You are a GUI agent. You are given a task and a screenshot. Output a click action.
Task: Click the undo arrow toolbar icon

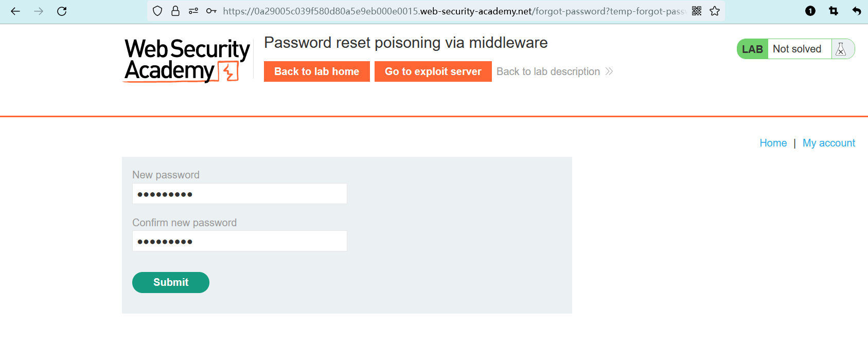[856, 11]
